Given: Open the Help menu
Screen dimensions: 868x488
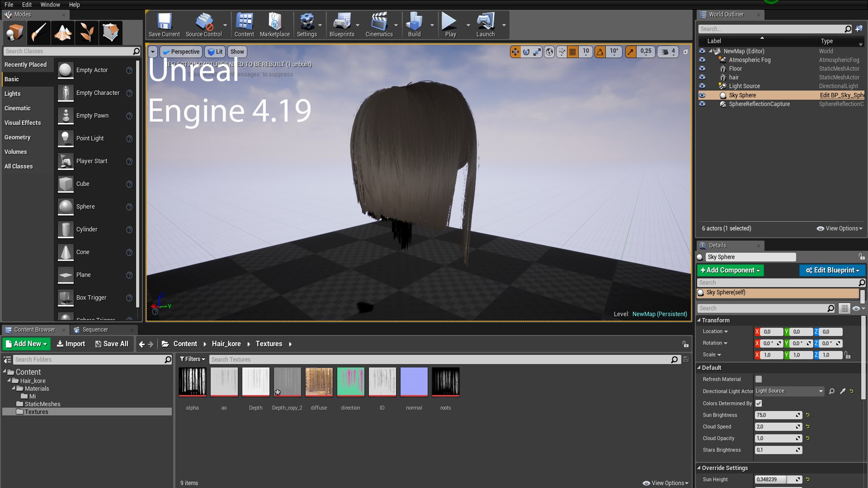Looking at the screenshot, I should [74, 5].
